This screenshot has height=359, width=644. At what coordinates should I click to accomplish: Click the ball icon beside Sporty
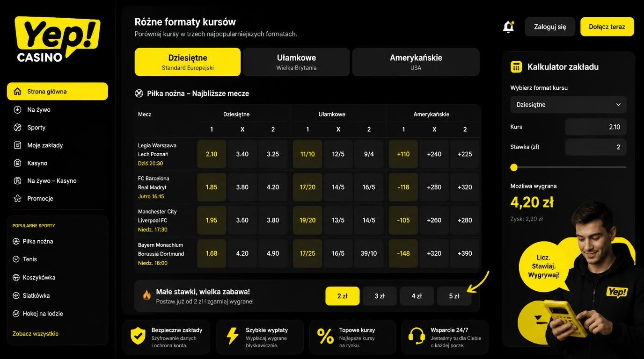point(17,127)
